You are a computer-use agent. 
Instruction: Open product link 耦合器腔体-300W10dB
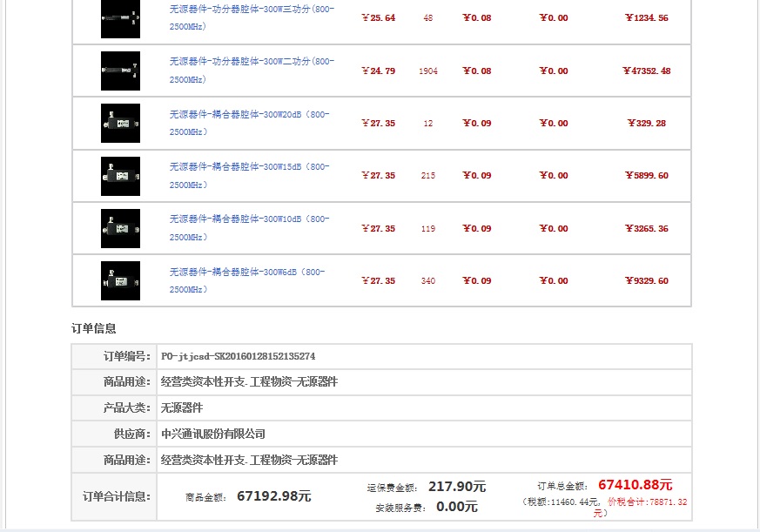(x=249, y=227)
